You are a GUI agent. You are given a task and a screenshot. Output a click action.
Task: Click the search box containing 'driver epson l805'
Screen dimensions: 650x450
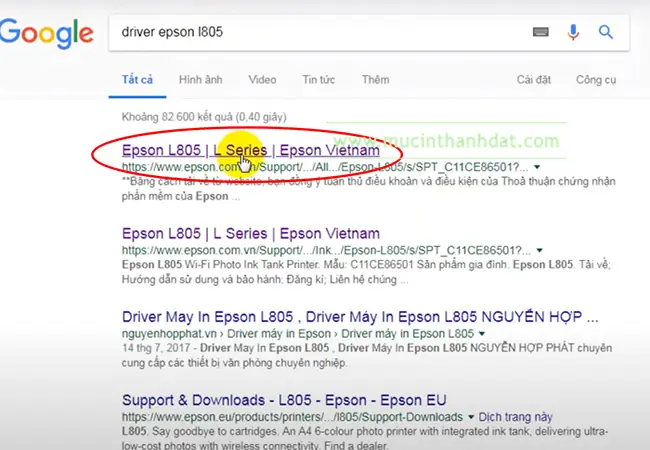[x=369, y=33]
